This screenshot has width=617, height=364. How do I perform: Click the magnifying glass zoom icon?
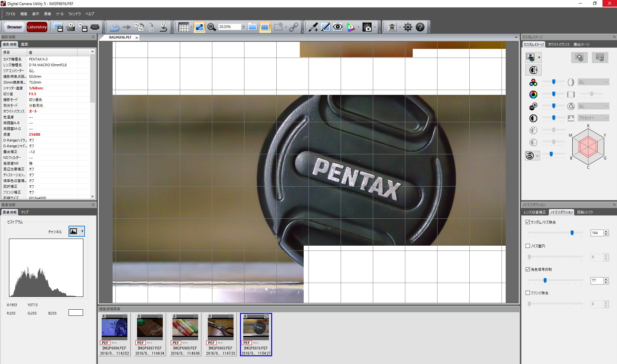click(211, 27)
